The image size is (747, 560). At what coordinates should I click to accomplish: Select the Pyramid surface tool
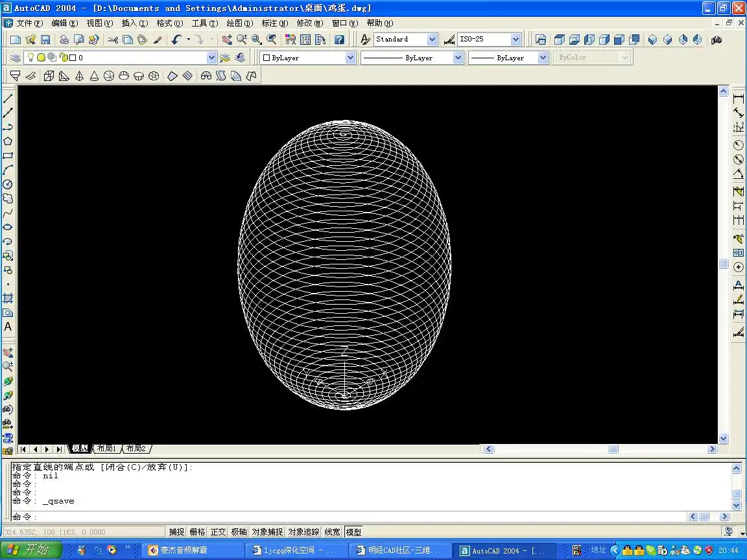pyautogui.click(x=79, y=76)
